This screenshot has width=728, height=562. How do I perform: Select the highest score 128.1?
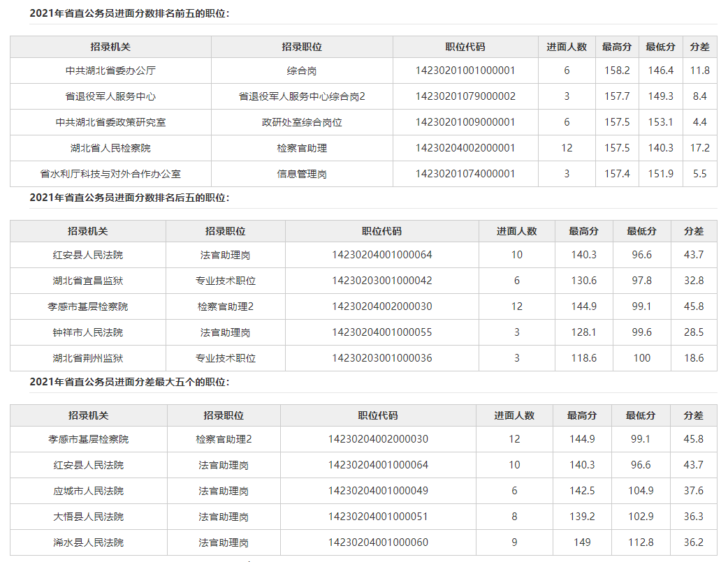click(583, 333)
